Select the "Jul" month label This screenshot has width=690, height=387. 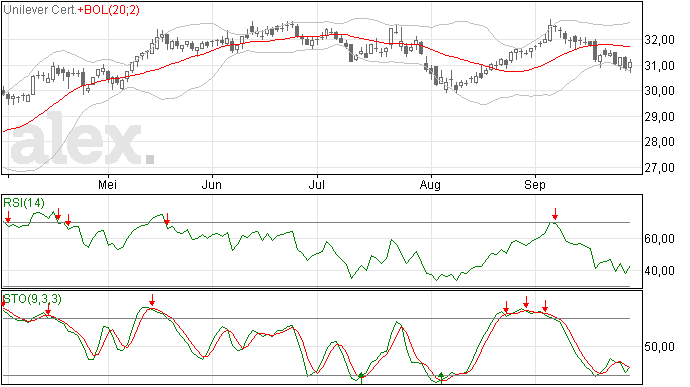[316, 185]
